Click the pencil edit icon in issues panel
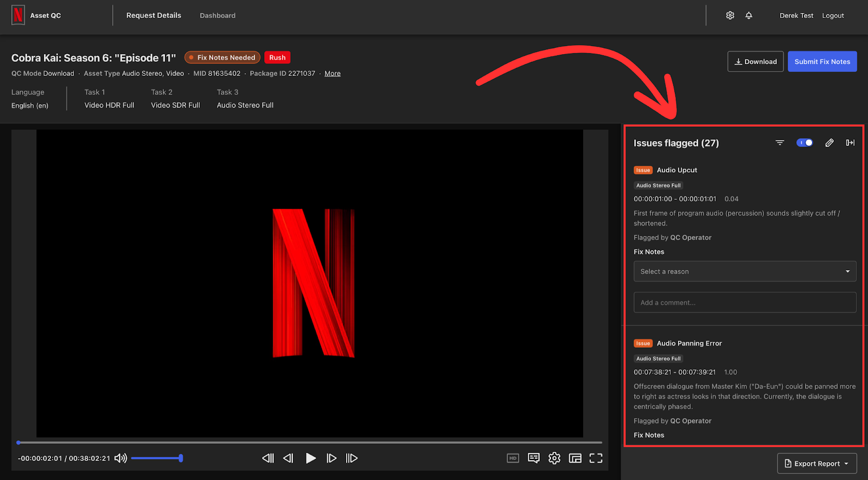 point(829,143)
